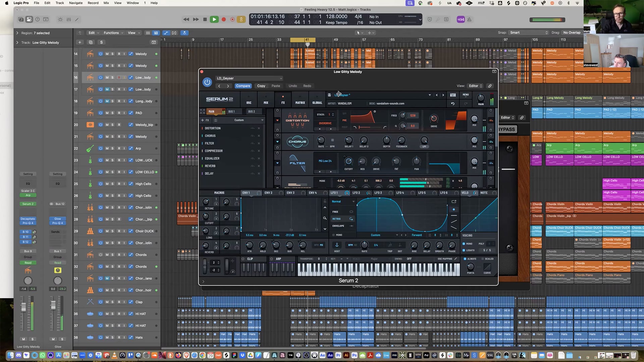
Task: Mute the Low Cello track
Action: [107, 172]
